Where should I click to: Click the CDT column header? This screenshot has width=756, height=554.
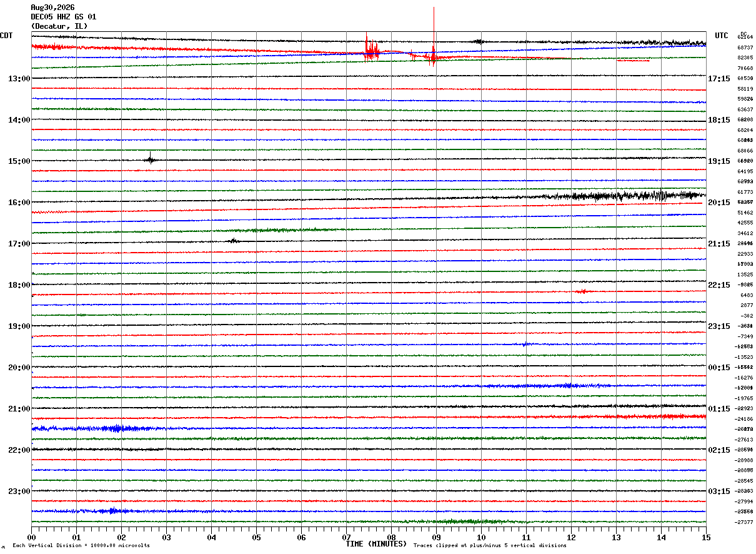(x=6, y=36)
